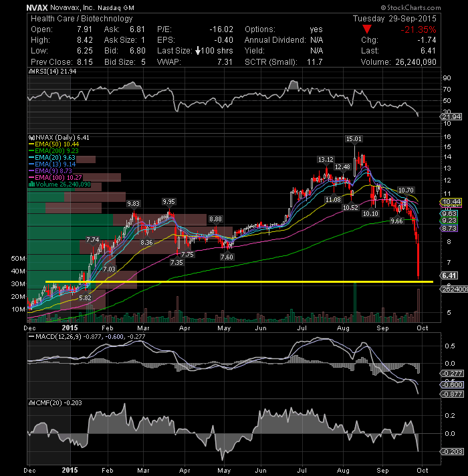Click the Nasdaq GM exchange label

pyautogui.click(x=116, y=8)
